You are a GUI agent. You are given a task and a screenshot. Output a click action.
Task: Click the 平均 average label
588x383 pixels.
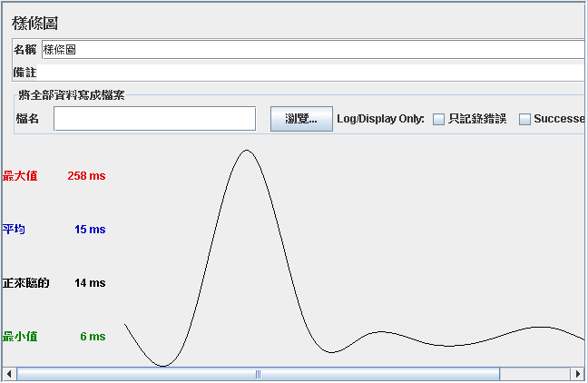click(14, 230)
